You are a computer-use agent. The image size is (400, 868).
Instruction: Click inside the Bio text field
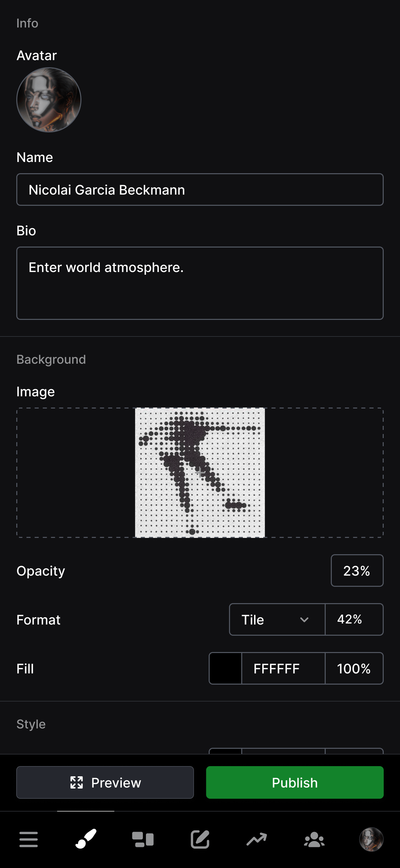(200, 283)
